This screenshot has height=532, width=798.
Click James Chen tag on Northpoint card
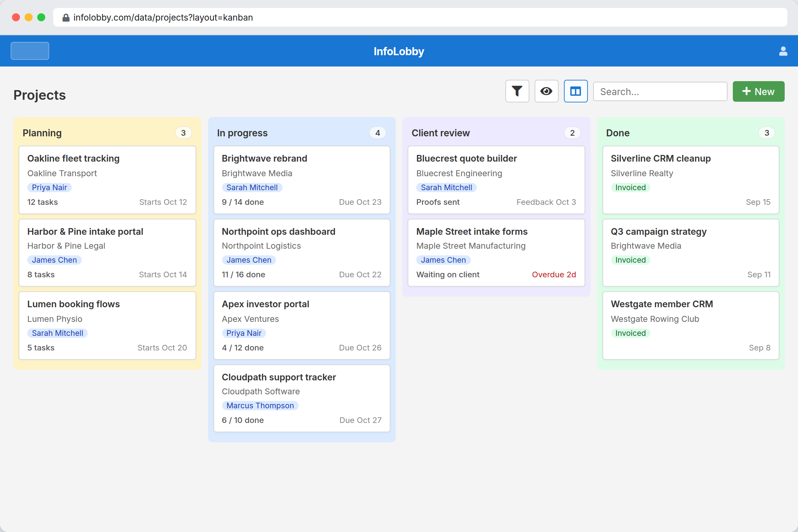pos(249,260)
